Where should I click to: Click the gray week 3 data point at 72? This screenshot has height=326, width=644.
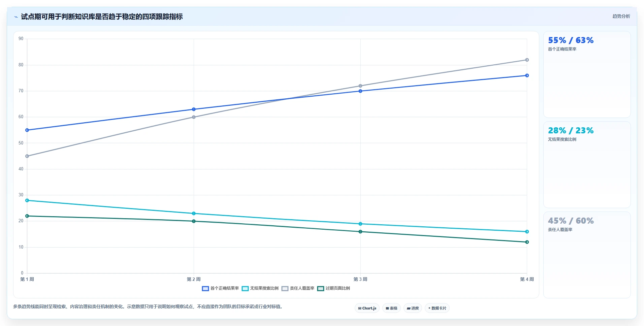tap(360, 86)
